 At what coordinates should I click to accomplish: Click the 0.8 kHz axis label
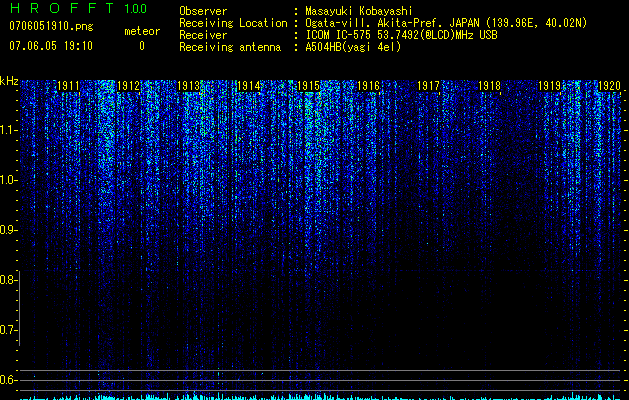(x=8, y=280)
